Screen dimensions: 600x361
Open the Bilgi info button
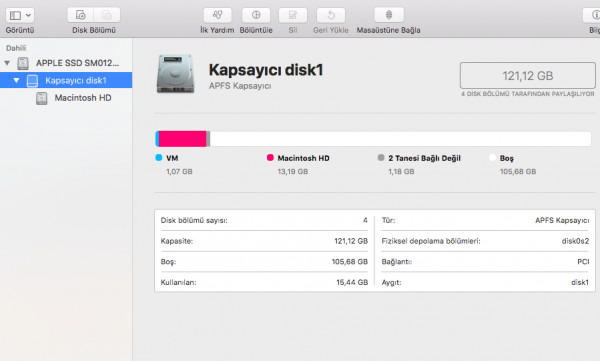coord(592,15)
